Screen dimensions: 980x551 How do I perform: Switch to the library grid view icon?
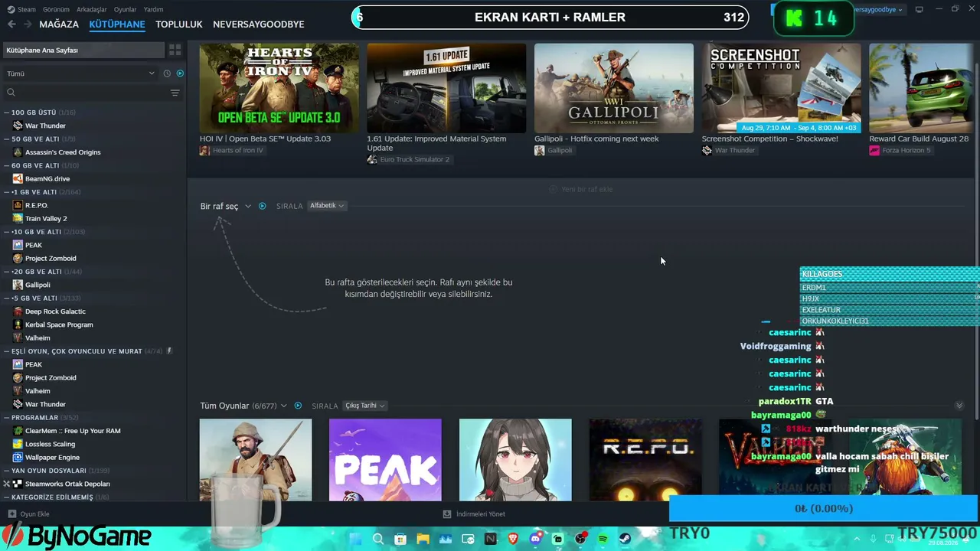tap(175, 50)
